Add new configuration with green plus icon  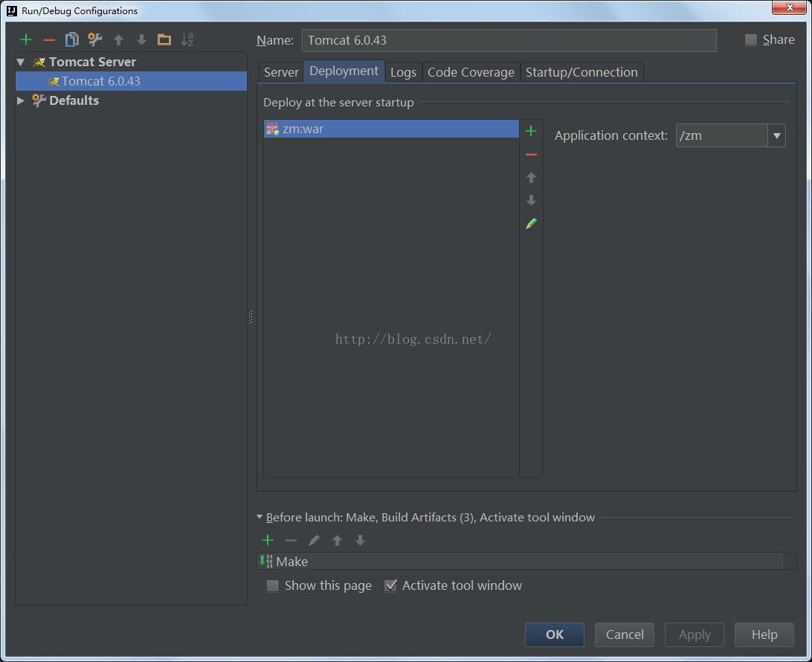point(26,39)
